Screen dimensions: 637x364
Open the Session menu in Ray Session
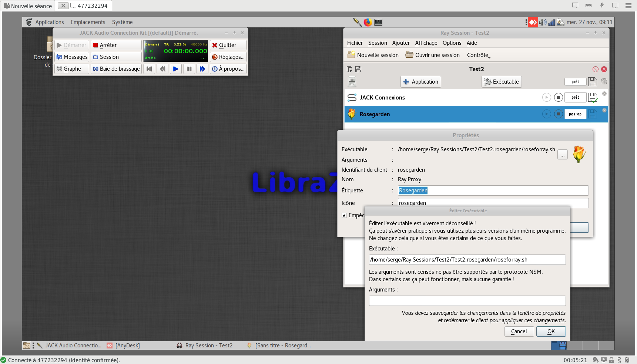(378, 43)
